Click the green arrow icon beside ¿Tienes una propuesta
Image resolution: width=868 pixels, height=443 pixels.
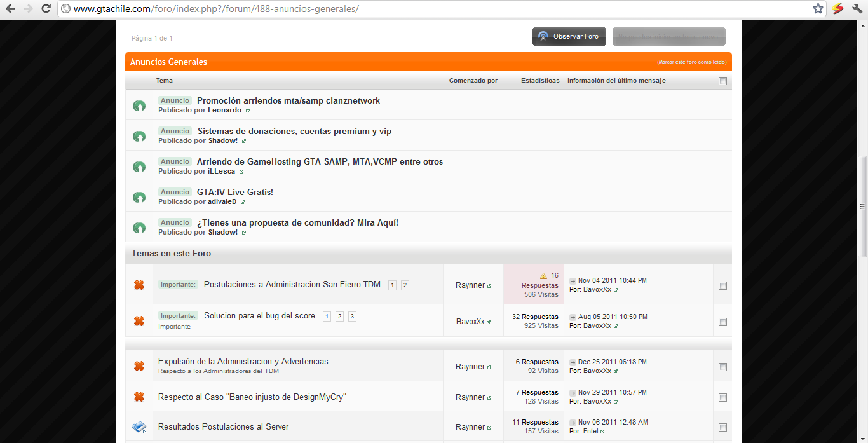[x=139, y=228]
